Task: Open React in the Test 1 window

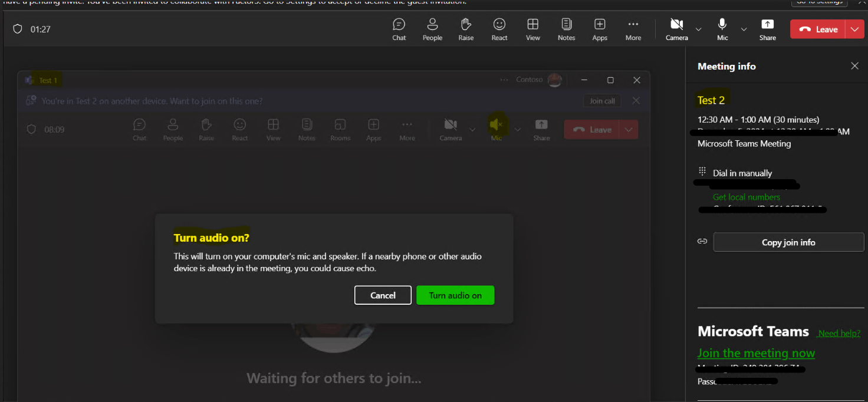Action: point(240,130)
